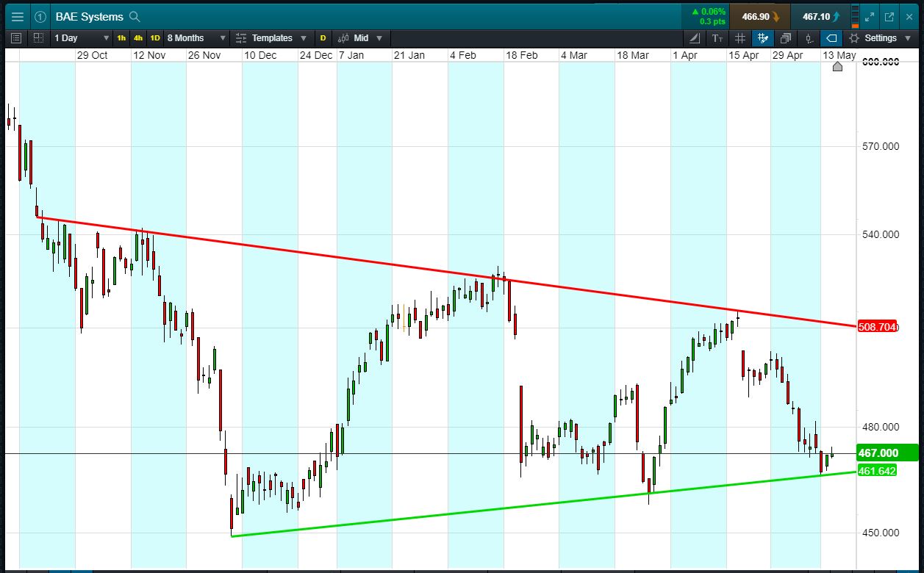Click the 29 Oct date label
The image size is (924, 573).
pyautogui.click(x=92, y=55)
